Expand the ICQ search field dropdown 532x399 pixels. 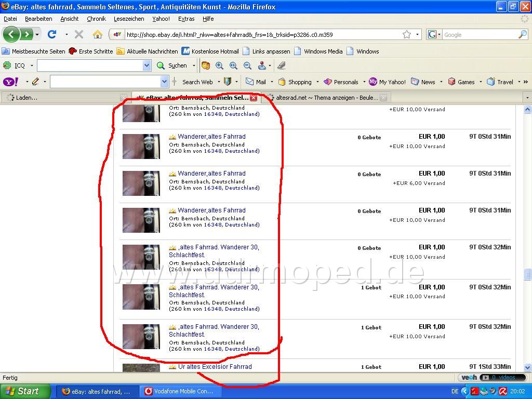pyautogui.click(x=147, y=65)
